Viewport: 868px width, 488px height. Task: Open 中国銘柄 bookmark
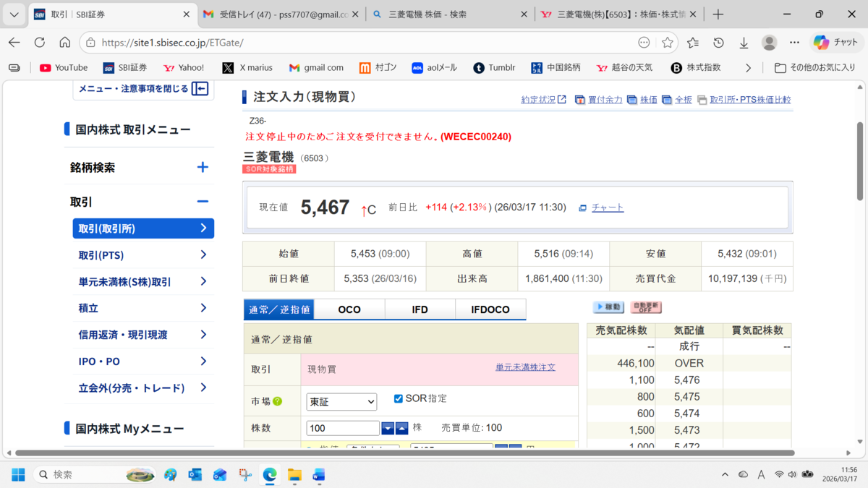pos(556,67)
